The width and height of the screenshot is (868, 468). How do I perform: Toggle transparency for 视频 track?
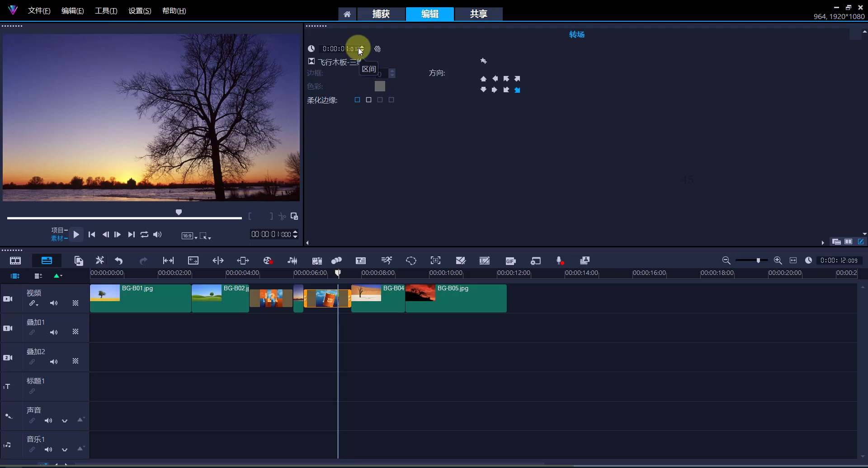pyautogui.click(x=75, y=303)
